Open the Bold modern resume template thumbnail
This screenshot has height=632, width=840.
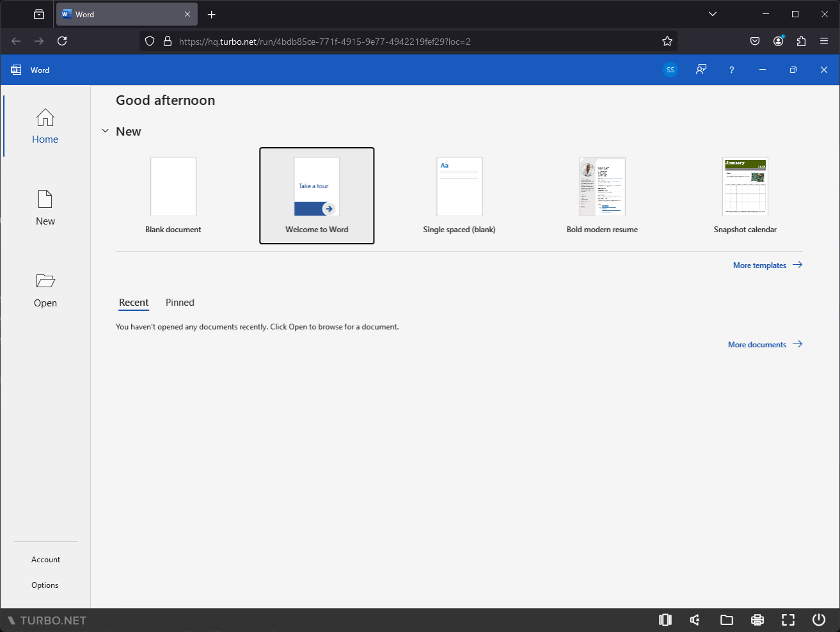(602, 187)
